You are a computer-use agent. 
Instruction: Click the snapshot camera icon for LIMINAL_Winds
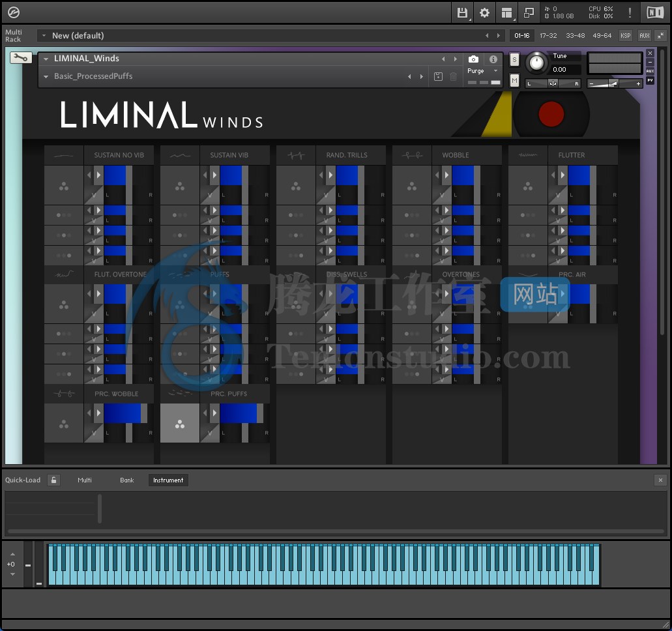473,59
